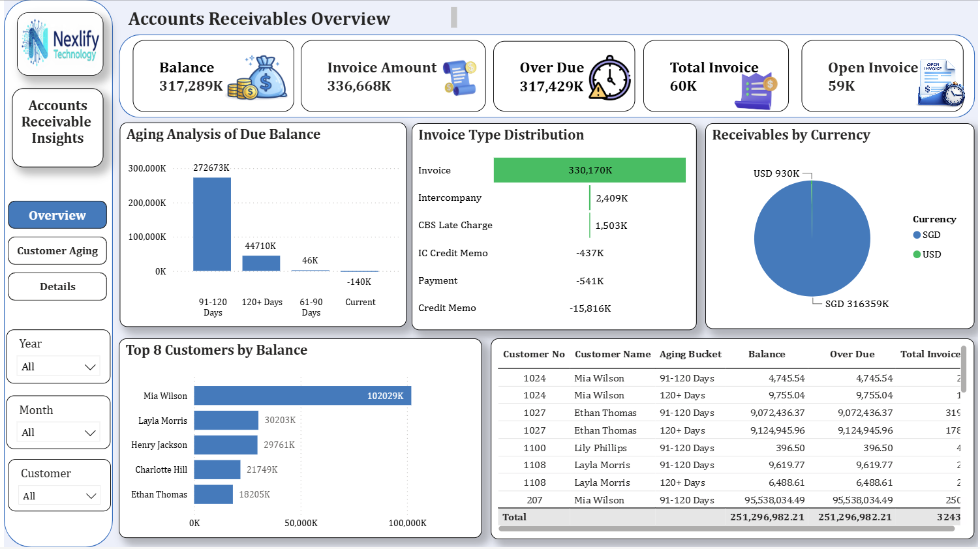
Task: Select the Layla Morris 30203K bar
Action: point(226,420)
